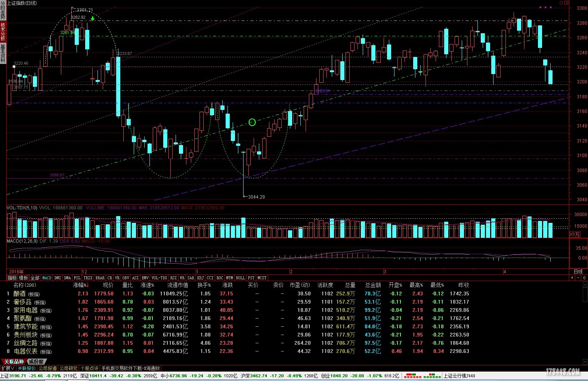Switch to the OBV indicator

coord(126,278)
